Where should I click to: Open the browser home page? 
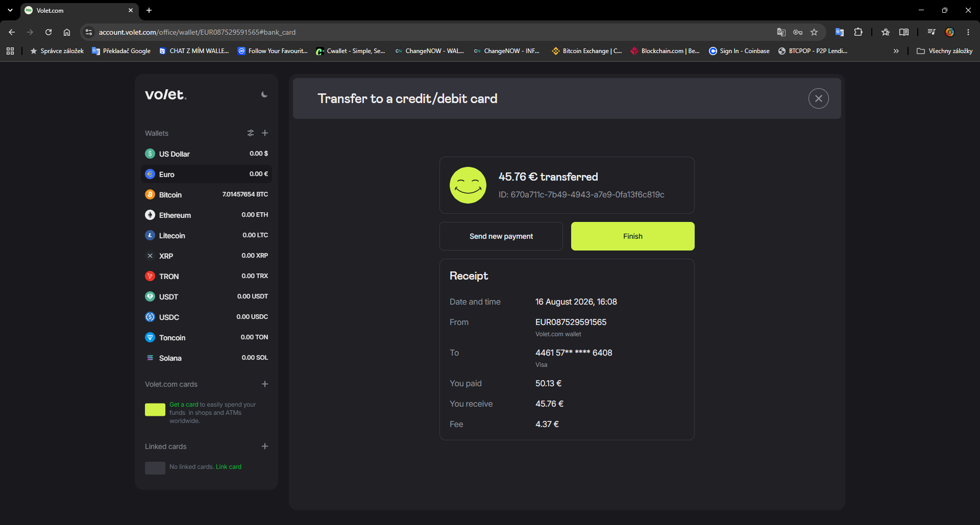point(67,32)
